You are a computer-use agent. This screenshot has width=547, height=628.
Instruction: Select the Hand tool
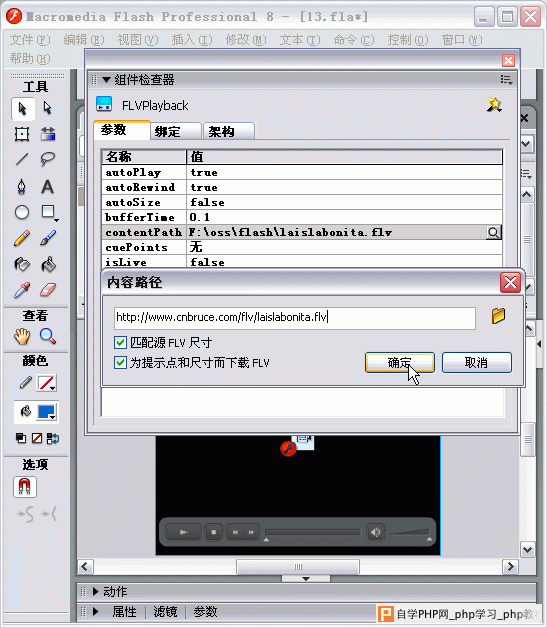click(22, 336)
